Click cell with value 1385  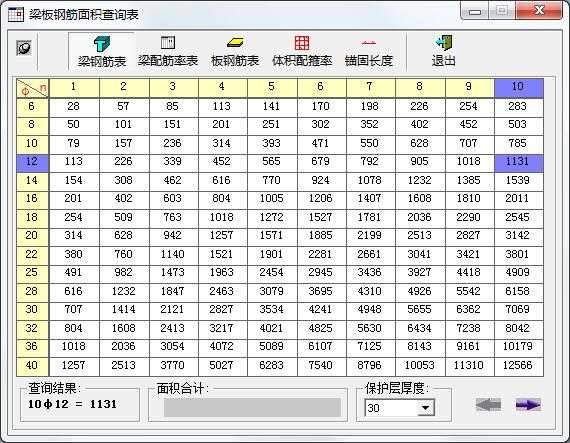tap(469, 181)
